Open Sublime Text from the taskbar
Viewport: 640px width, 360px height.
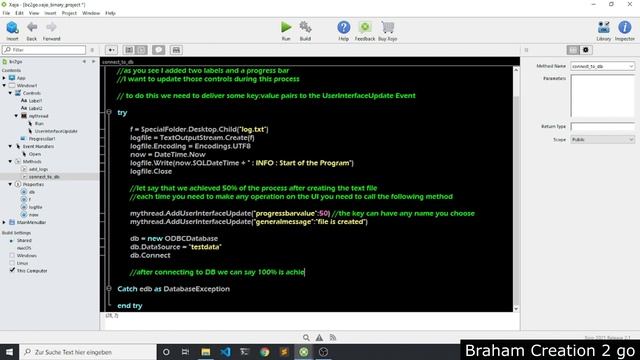tap(284, 352)
